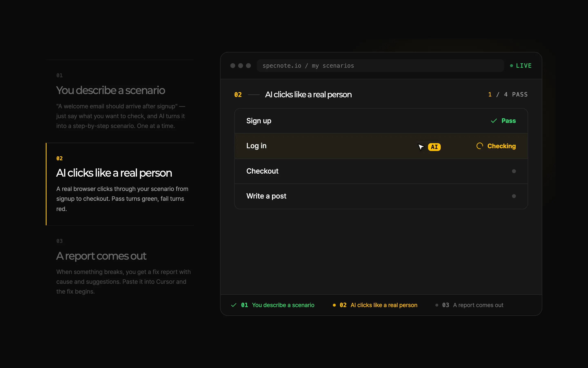This screenshot has width=588, height=368.
Task: Open the Checkout scenario row
Action: [x=381, y=171]
